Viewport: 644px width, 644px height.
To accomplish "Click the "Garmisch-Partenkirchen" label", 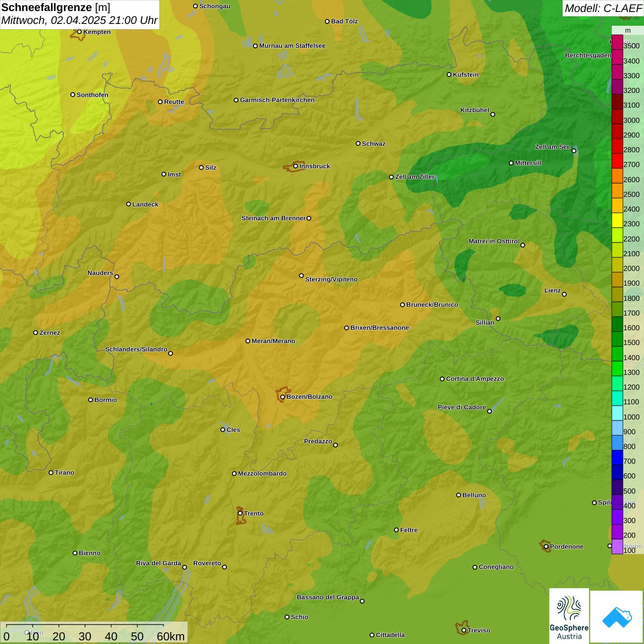I will 277,100.
